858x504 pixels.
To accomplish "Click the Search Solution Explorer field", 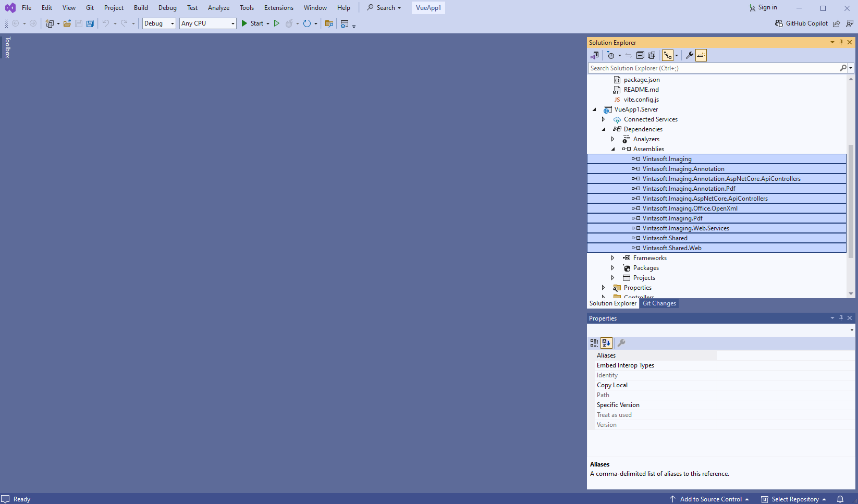I will tap(713, 68).
